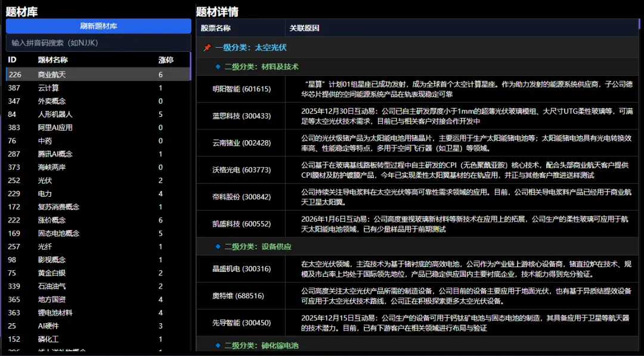Select the 影视概念 theme row
The image size is (644, 356).
point(98,260)
